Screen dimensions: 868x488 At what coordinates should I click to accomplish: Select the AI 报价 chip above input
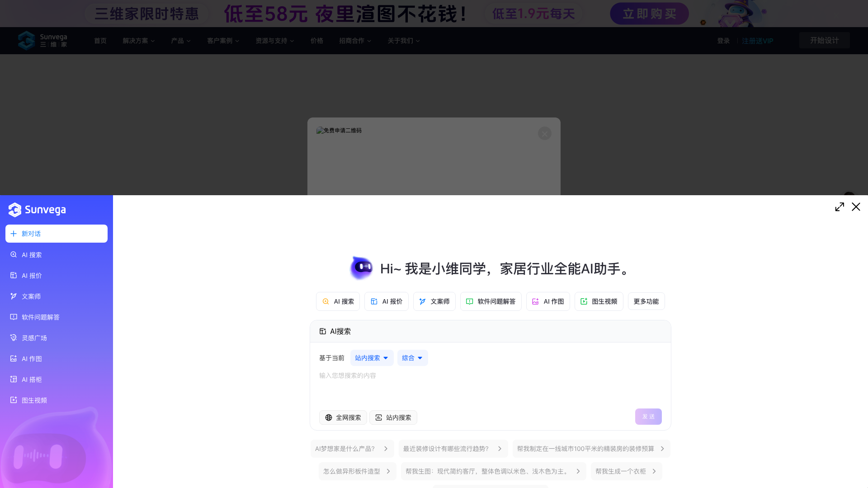click(x=387, y=301)
